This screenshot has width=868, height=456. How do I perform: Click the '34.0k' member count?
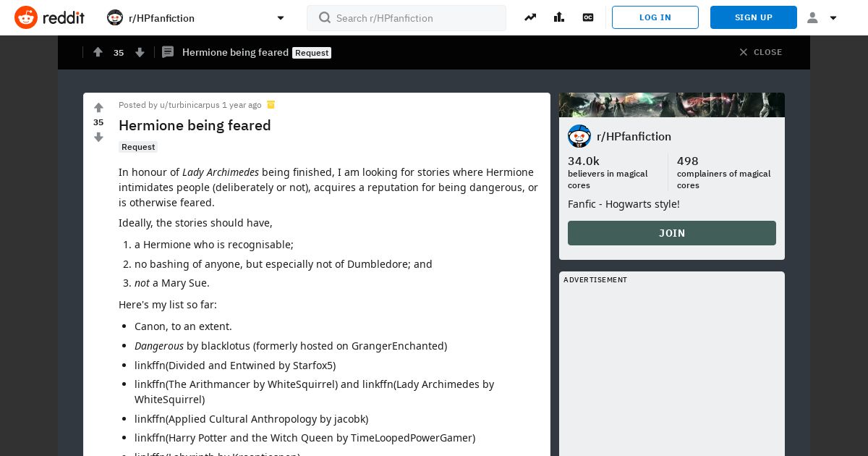(584, 161)
